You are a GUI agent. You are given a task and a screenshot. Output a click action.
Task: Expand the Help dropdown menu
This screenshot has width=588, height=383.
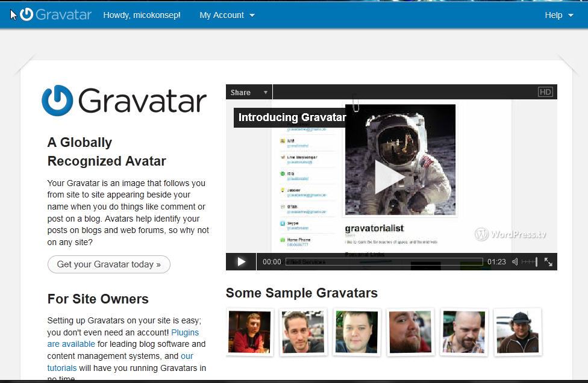coord(558,16)
